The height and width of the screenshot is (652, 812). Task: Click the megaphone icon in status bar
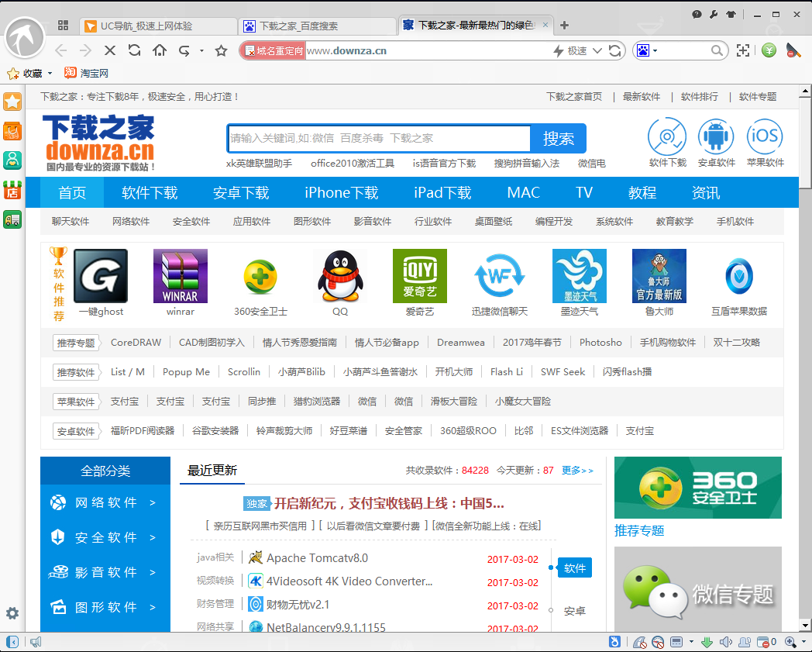click(x=35, y=642)
